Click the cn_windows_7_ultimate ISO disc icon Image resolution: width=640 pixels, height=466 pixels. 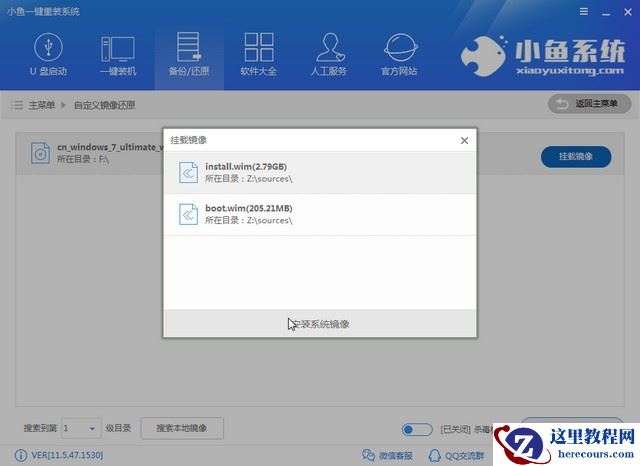click(x=40, y=154)
